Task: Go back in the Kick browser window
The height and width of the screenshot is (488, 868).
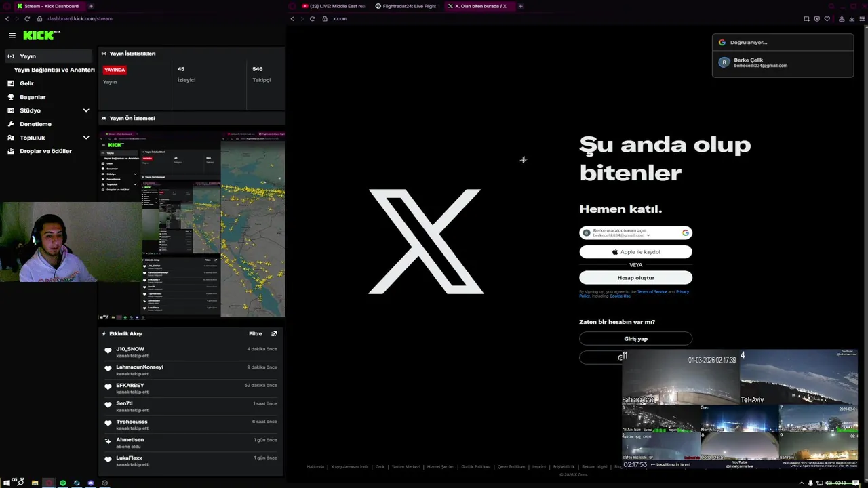Action: [x=7, y=18]
